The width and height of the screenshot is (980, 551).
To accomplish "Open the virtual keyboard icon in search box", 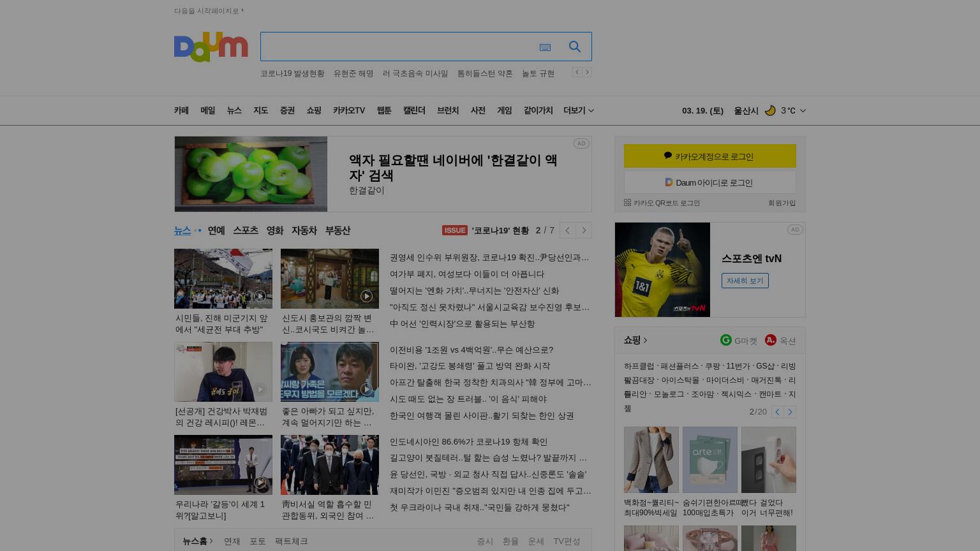I will [x=545, y=47].
